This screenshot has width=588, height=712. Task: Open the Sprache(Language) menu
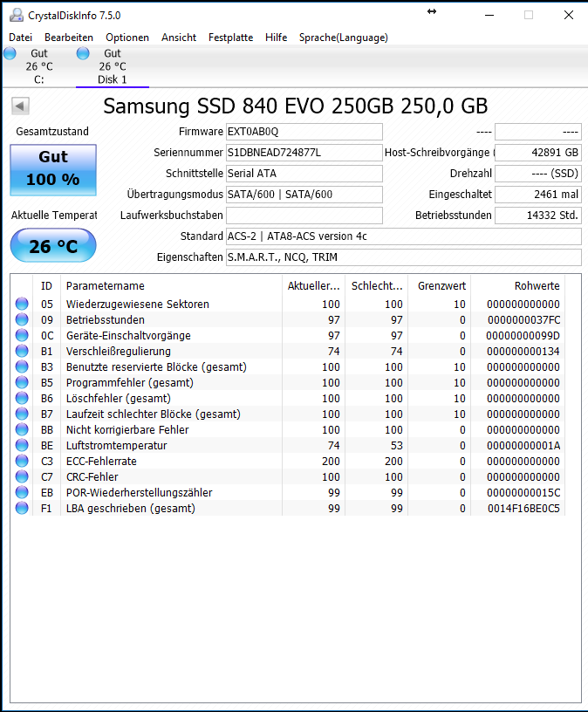pyautogui.click(x=343, y=38)
